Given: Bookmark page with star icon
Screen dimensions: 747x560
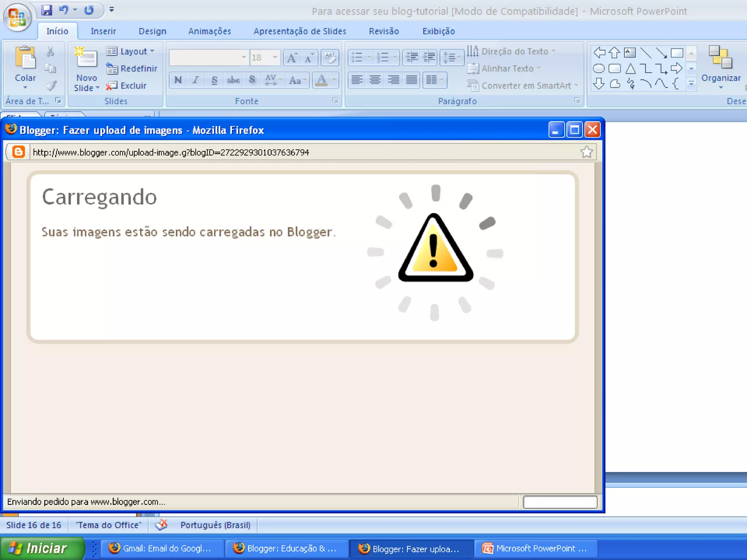Looking at the screenshot, I should point(587,152).
